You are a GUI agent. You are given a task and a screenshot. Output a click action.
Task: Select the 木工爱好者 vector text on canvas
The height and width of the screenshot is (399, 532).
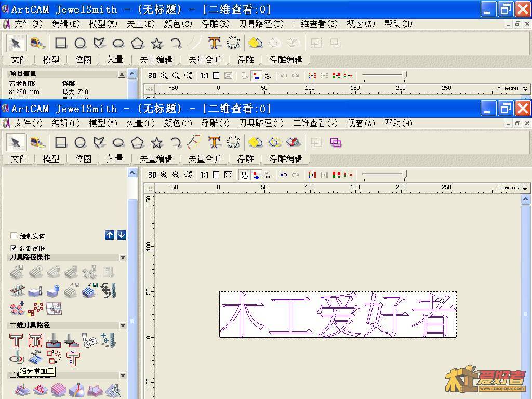point(338,314)
